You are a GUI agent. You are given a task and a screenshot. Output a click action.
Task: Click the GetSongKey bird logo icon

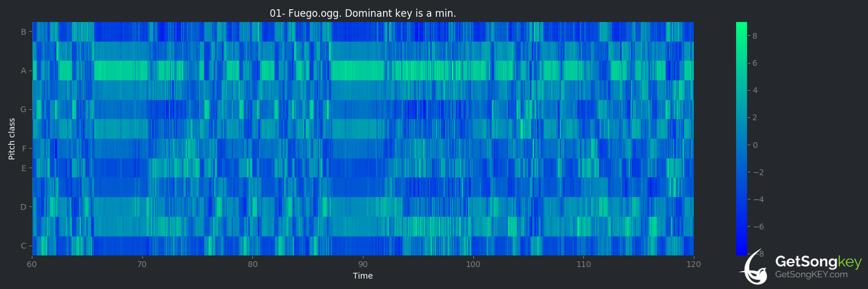tap(755, 268)
